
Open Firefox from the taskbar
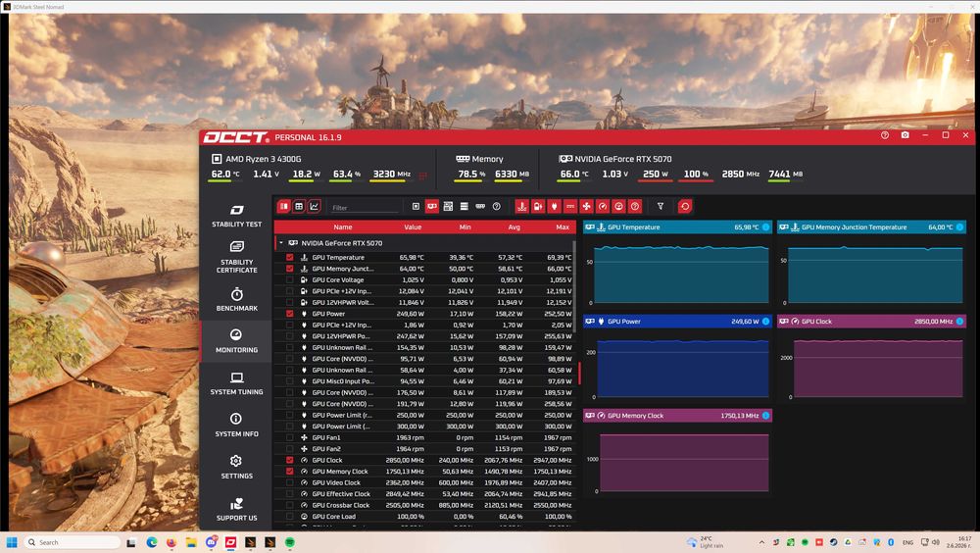(171, 542)
